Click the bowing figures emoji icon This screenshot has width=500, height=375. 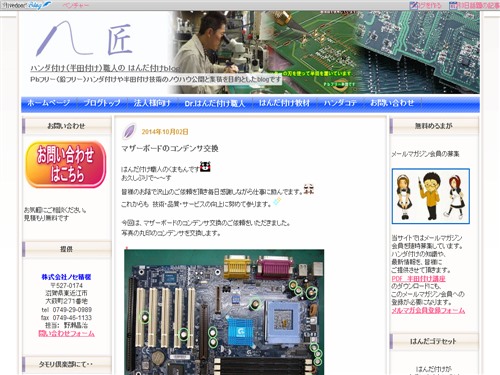309,189
